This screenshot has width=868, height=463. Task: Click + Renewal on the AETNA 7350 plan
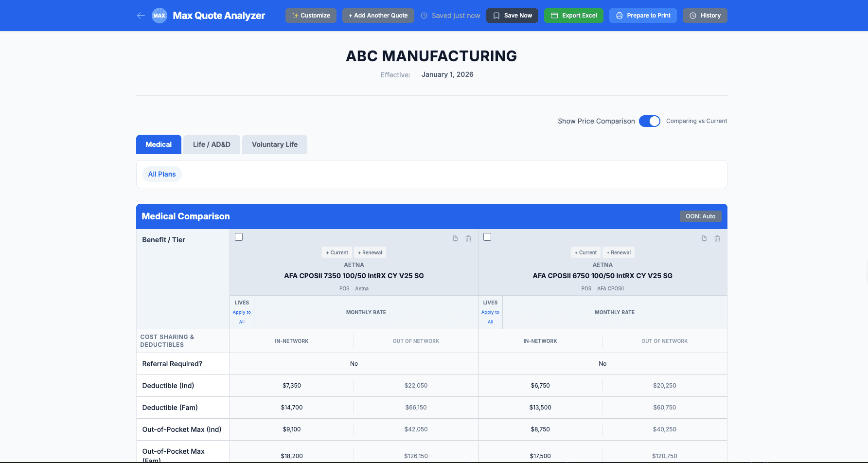click(370, 252)
